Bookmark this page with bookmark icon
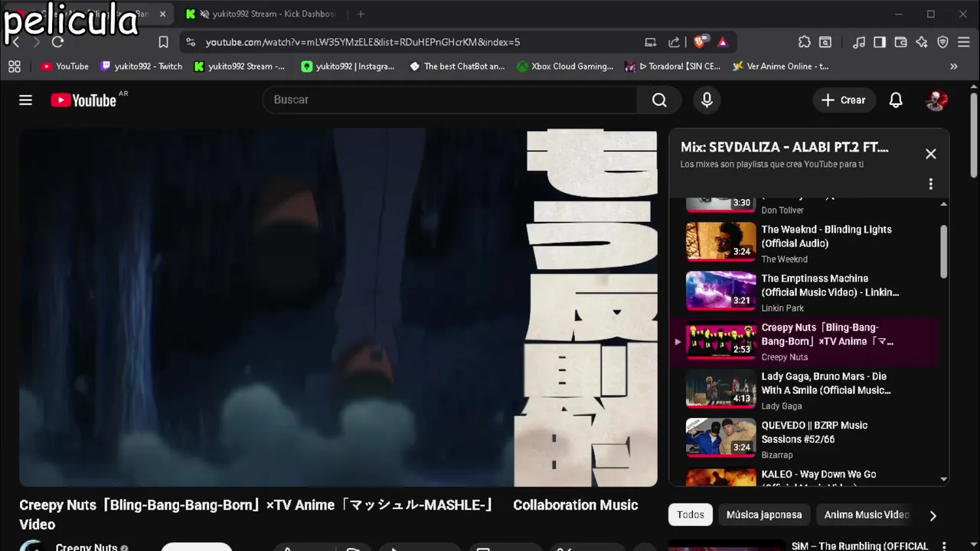The width and height of the screenshot is (980, 551). [x=163, y=42]
